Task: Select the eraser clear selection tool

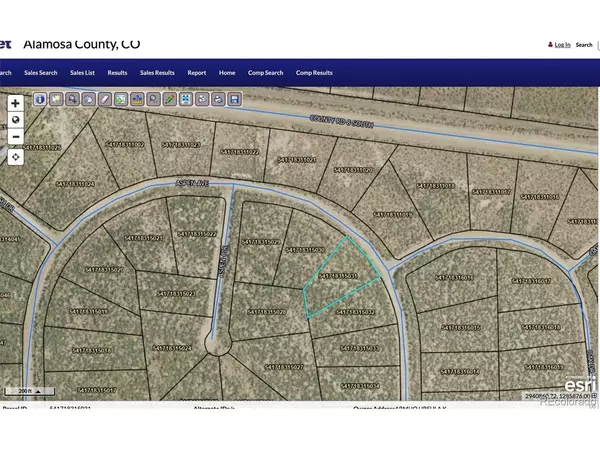Action: 104,99
